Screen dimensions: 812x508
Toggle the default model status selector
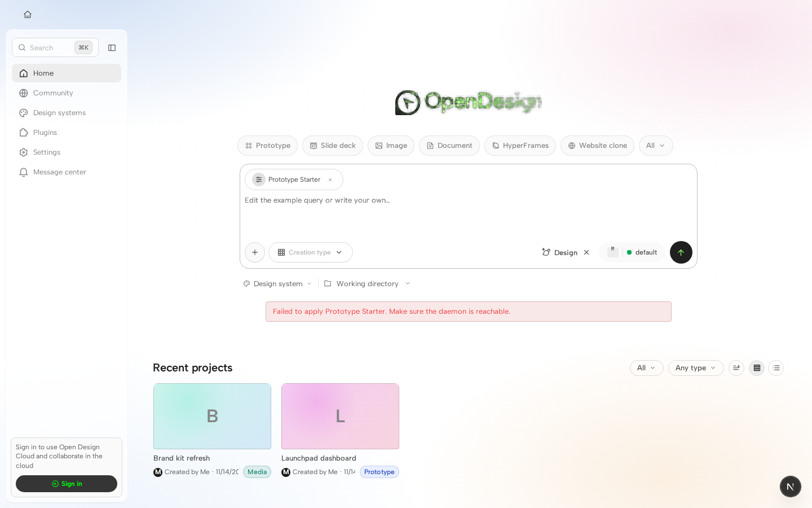[x=632, y=252]
